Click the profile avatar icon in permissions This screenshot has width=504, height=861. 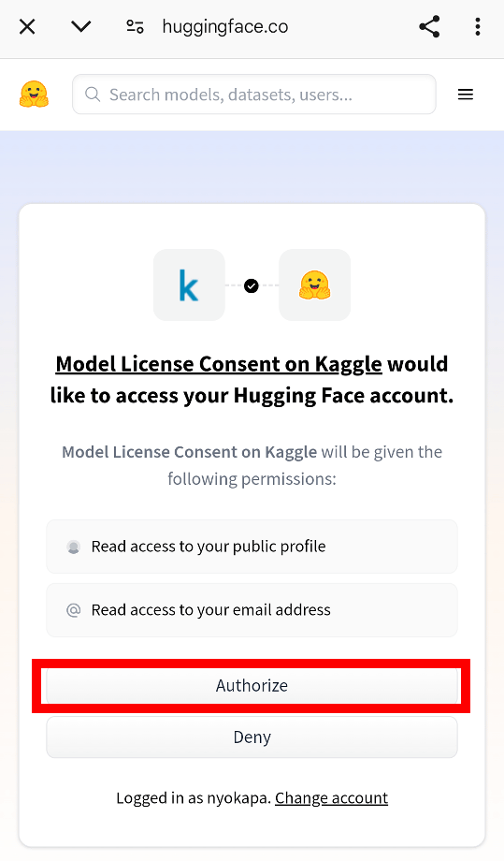click(x=74, y=547)
